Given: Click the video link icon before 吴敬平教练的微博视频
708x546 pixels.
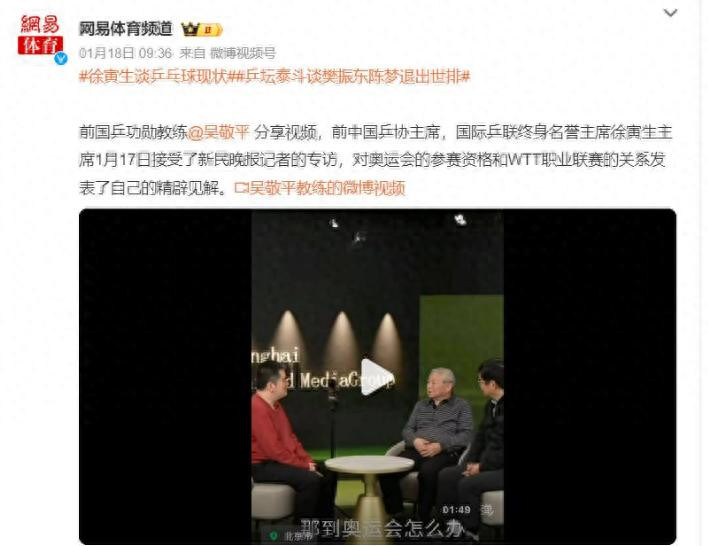Looking at the screenshot, I should click(x=240, y=188).
